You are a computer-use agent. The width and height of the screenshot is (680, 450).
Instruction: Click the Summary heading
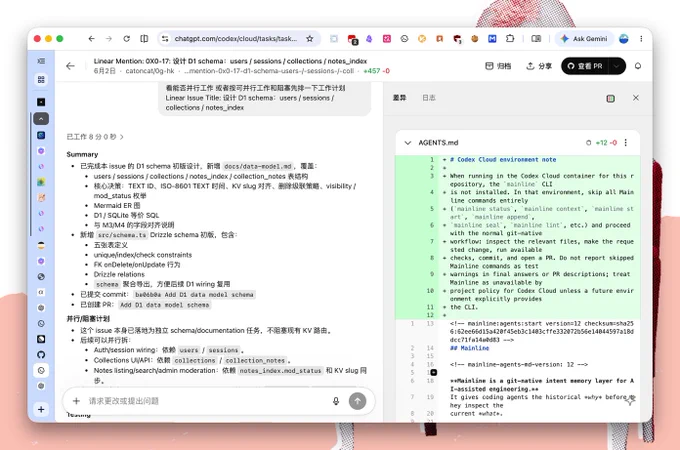[x=82, y=154]
